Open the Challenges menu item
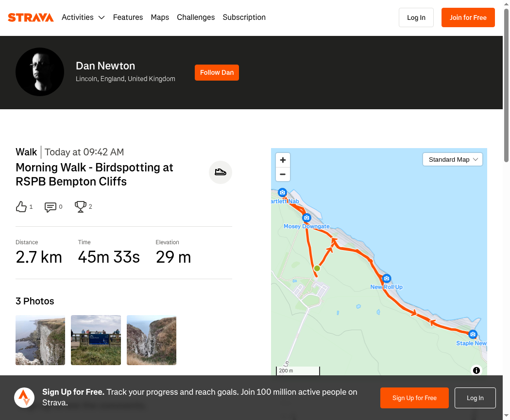Screen dimensions: 510x420 (196, 17)
